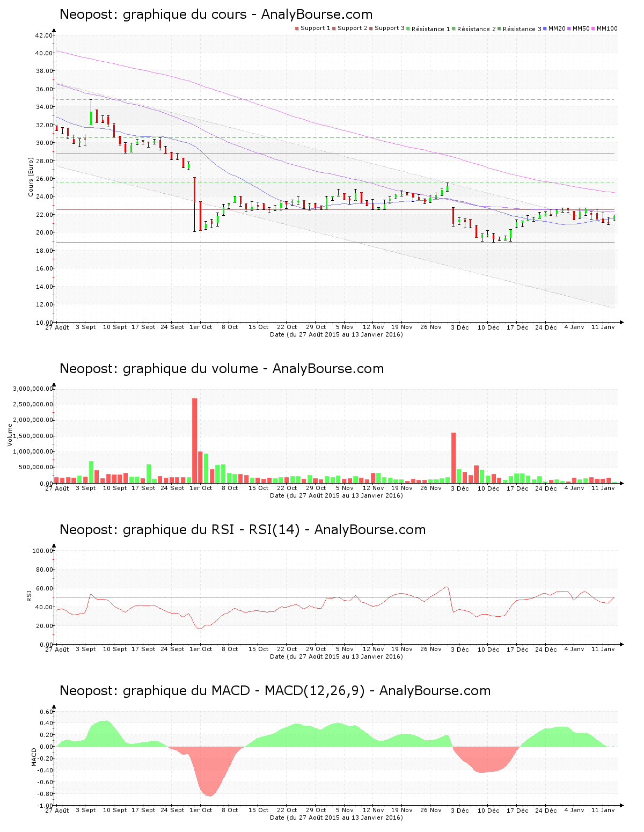Viewport: 644px width, 832px height.
Task: Click the MM20 legend color square
Action: click(x=545, y=28)
